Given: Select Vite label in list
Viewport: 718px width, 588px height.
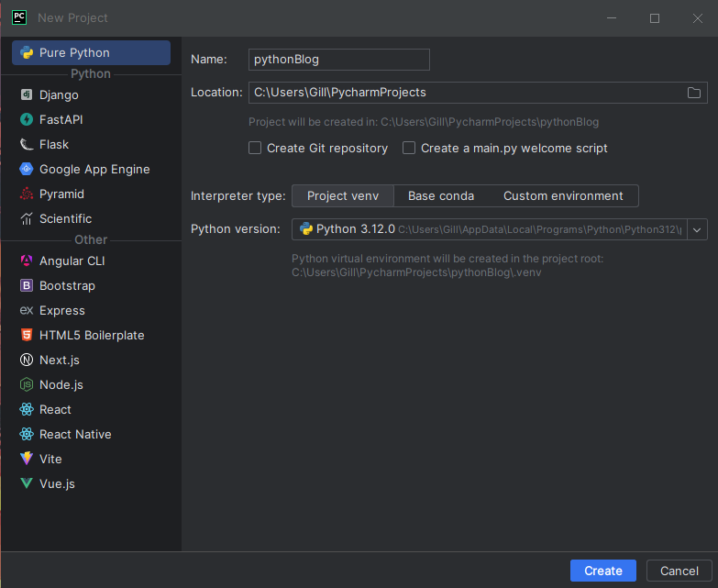Looking at the screenshot, I should 50,459.
